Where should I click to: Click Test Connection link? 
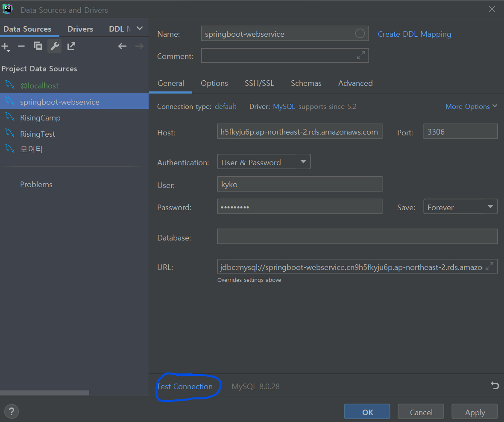coord(185,386)
